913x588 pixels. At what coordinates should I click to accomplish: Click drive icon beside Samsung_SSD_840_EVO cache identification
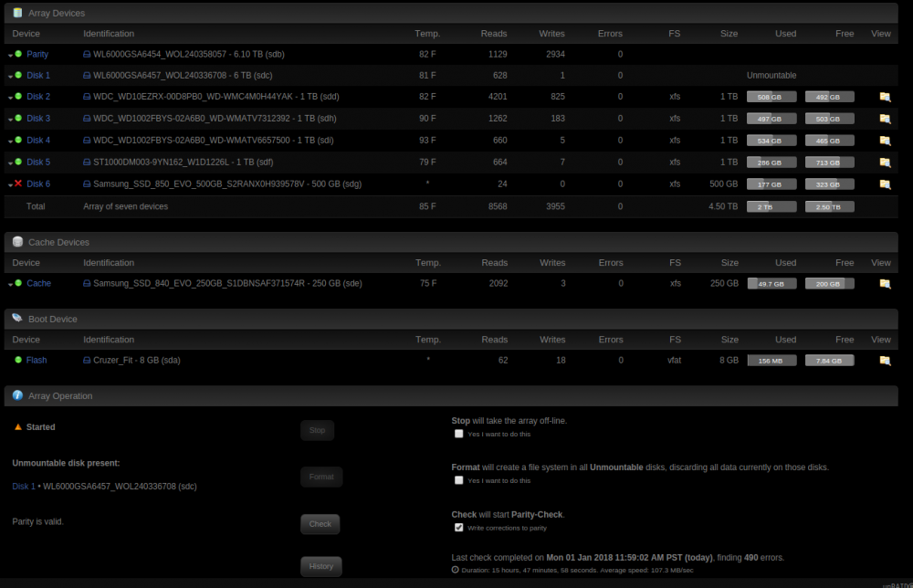tap(87, 284)
